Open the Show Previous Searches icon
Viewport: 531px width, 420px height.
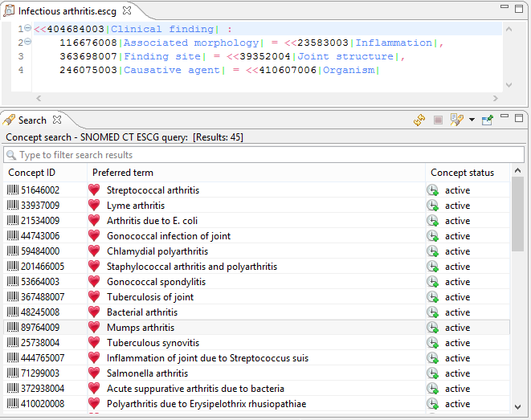click(456, 120)
